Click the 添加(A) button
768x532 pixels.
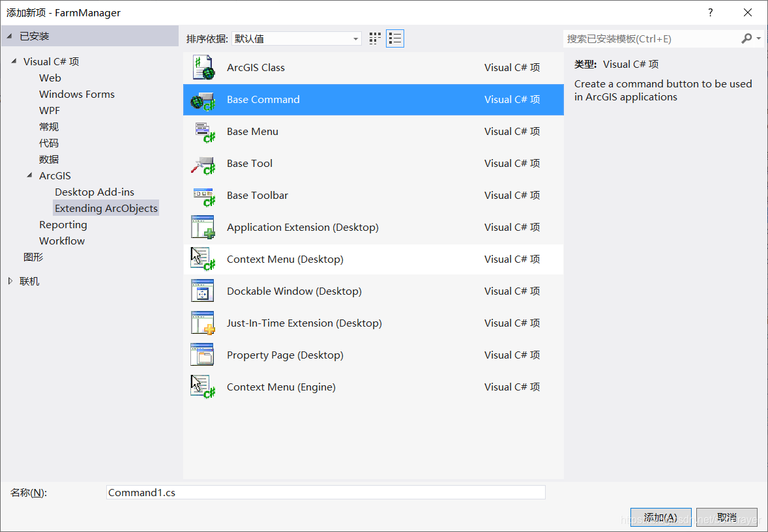(x=660, y=517)
